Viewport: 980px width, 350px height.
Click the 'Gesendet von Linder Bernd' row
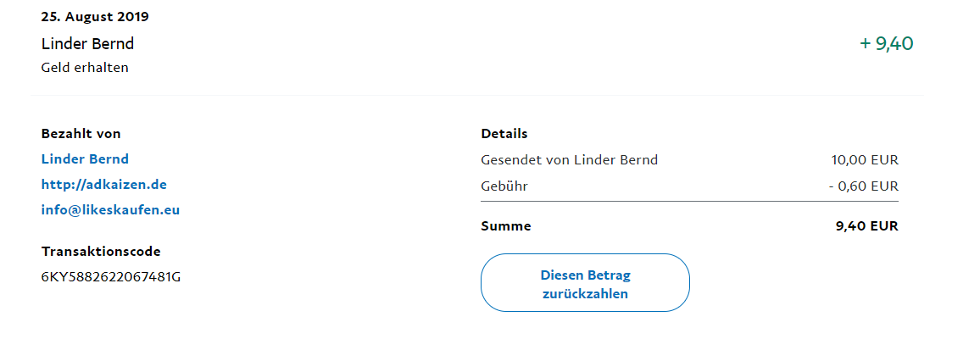[x=569, y=159]
